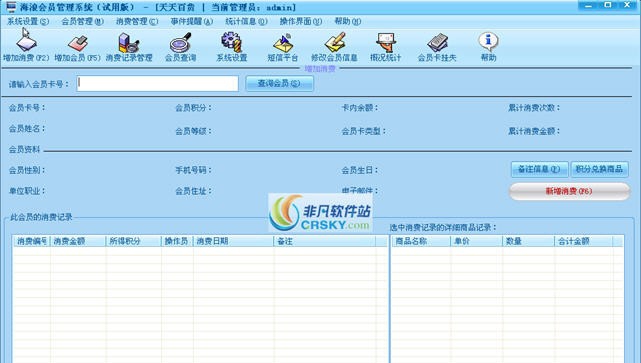Click the 积分兑换商品 button
Viewport: 641px width, 363px height.
599,169
